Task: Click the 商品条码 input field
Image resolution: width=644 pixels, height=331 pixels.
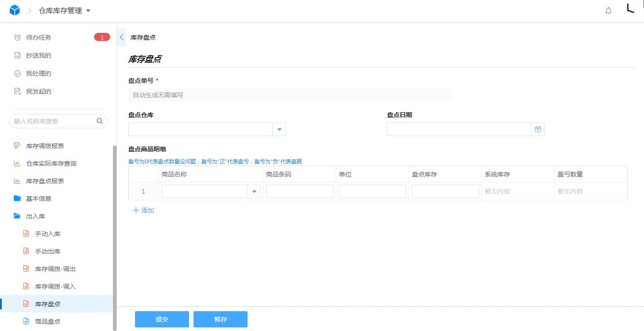Action: click(299, 191)
